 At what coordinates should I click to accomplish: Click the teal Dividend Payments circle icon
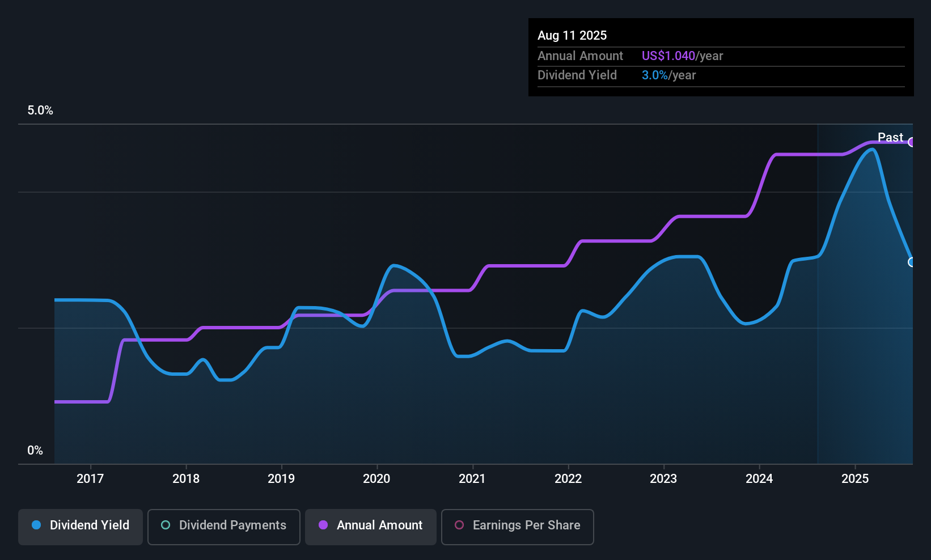166,525
